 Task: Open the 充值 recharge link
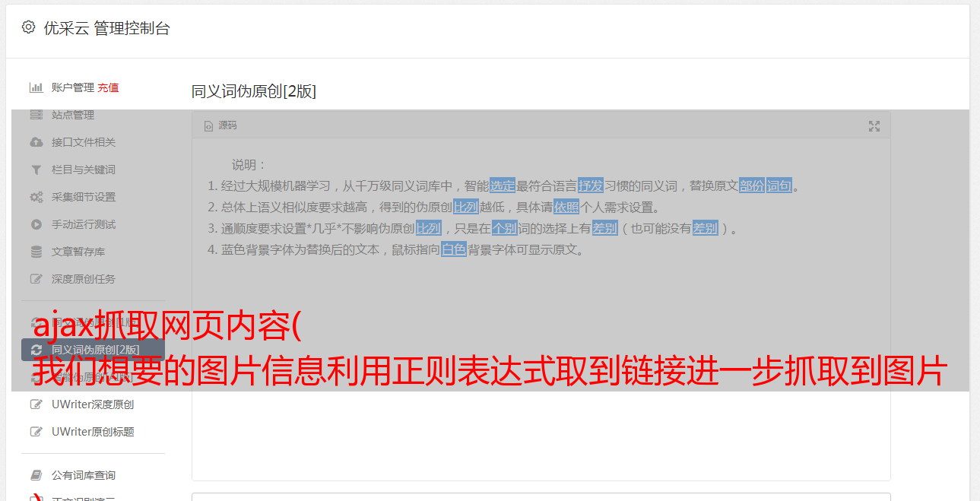[108, 87]
